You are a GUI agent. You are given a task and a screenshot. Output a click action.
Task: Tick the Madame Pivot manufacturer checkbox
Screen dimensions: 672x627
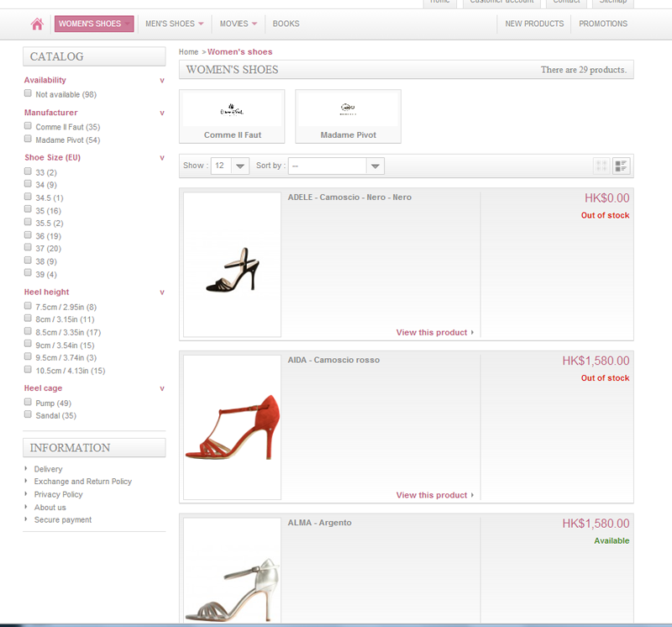28,139
